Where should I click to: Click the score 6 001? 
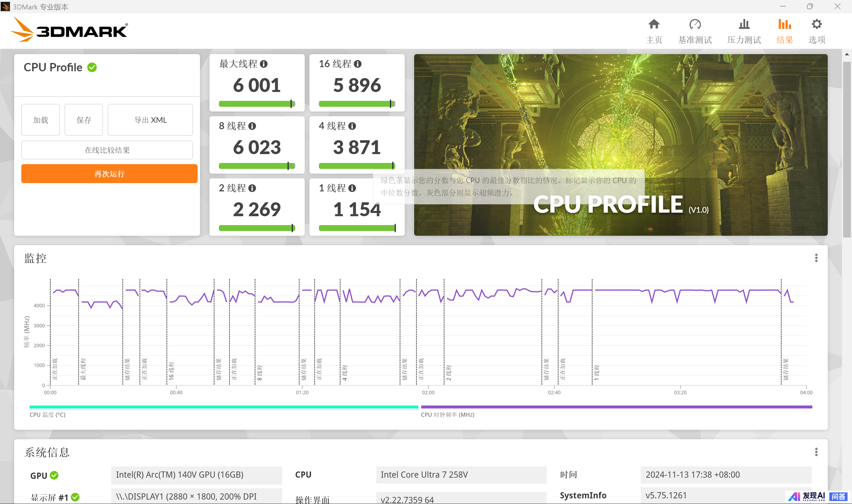click(x=257, y=85)
